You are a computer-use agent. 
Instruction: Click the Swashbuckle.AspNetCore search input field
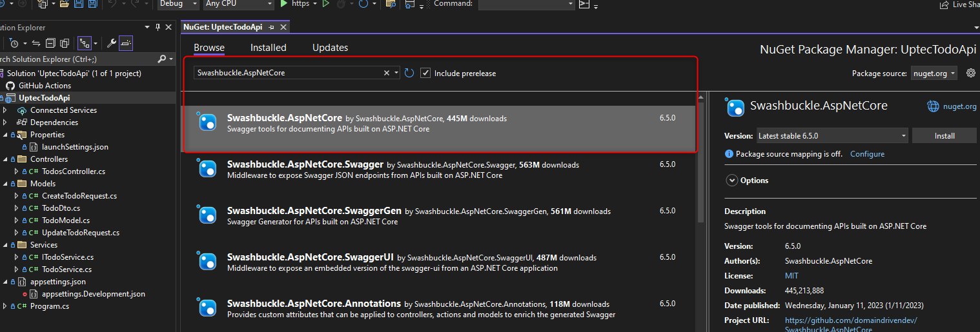tap(289, 73)
